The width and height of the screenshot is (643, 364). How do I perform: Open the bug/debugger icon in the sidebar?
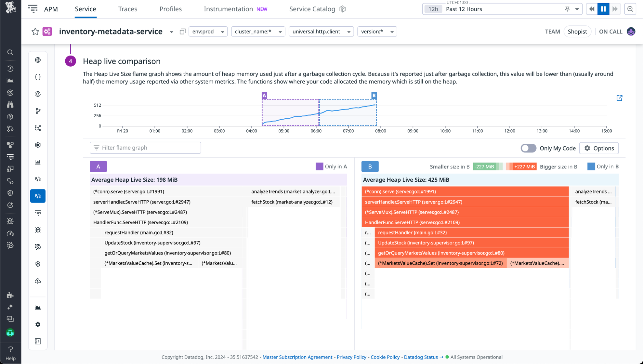click(x=38, y=230)
